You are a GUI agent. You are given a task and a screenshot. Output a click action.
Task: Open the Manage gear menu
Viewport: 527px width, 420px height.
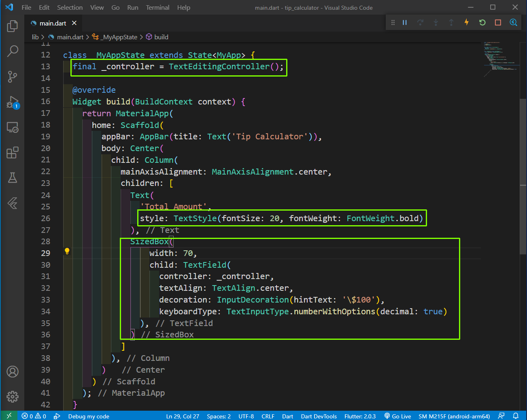pyautogui.click(x=13, y=397)
